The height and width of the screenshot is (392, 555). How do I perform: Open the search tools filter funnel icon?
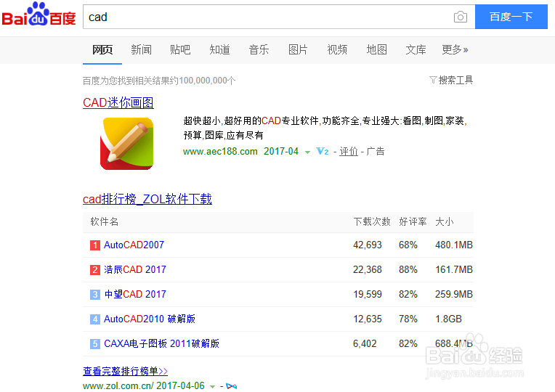click(x=433, y=80)
